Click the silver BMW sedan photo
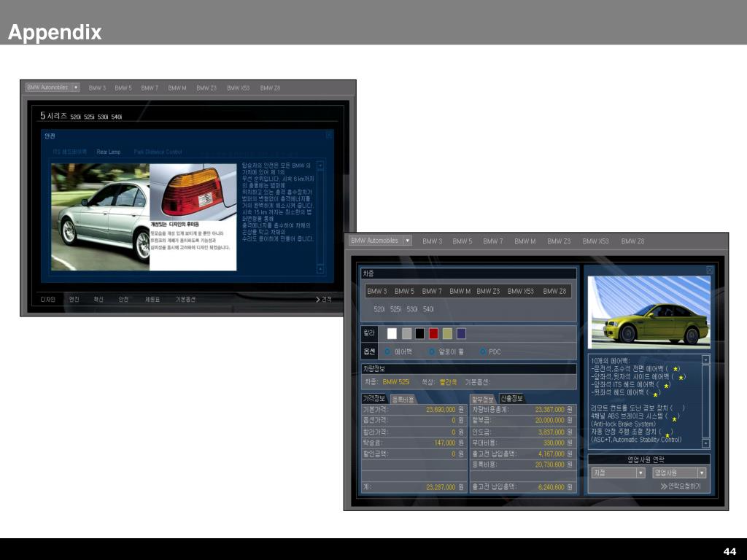The height and width of the screenshot is (560, 747). 100,217
